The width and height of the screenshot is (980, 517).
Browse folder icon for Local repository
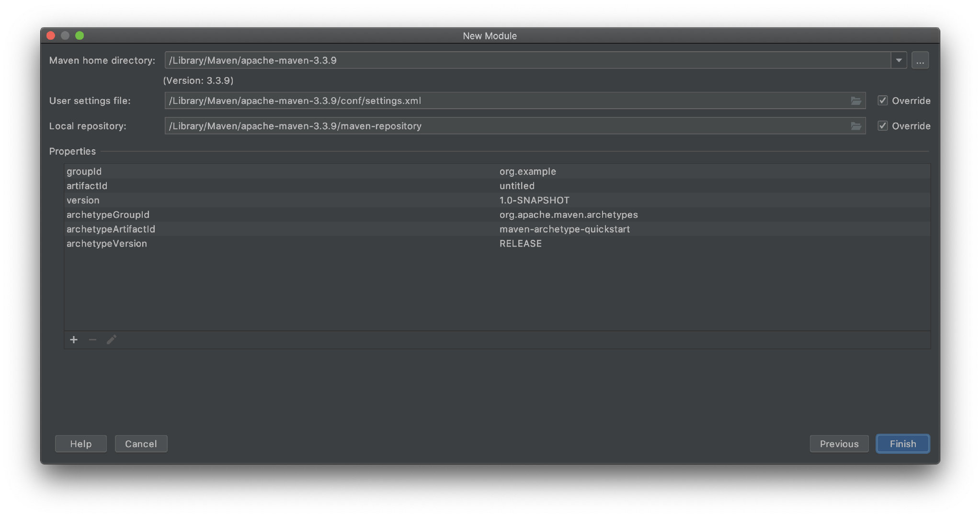click(x=856, y=126)
